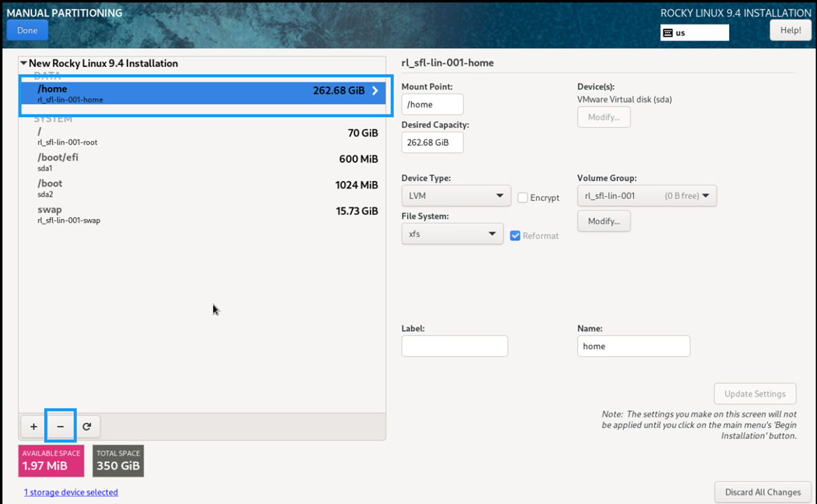Click the 600 MiB size value
The width and height of the screenshot is (817, 504).
point(358,158)
